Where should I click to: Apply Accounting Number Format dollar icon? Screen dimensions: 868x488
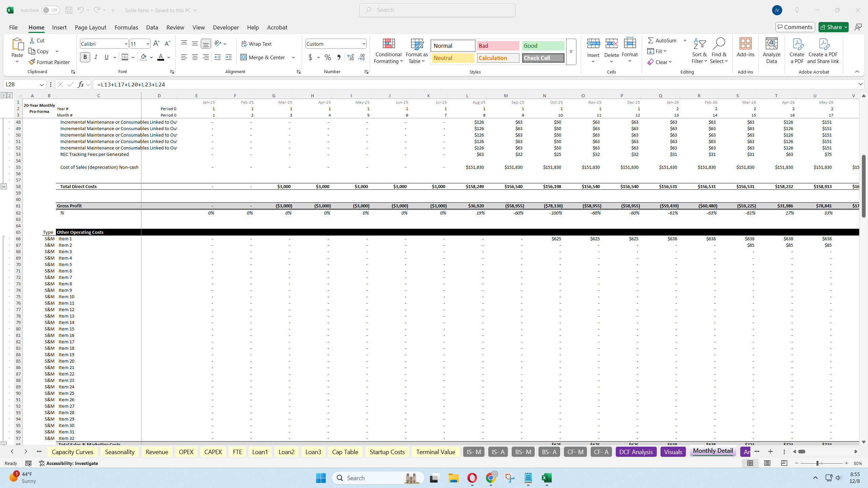click(x=310, y=57)
